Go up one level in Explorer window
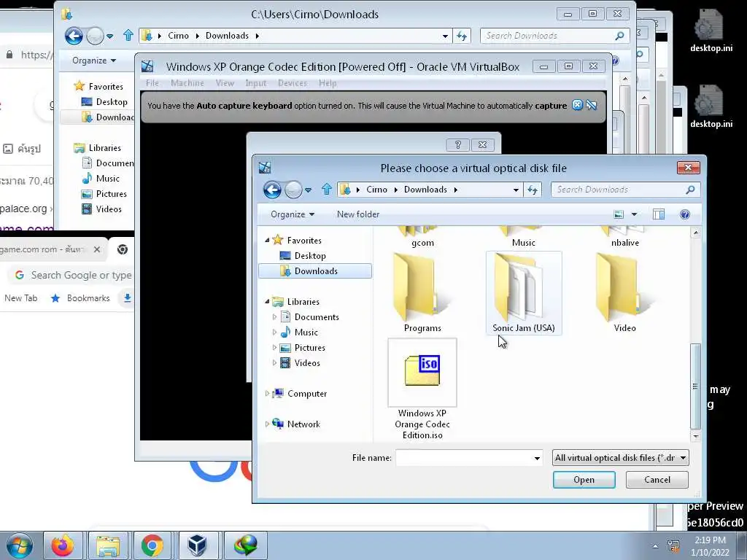Image resolution: width=747 pixels, height=560 pixels. 128,36
